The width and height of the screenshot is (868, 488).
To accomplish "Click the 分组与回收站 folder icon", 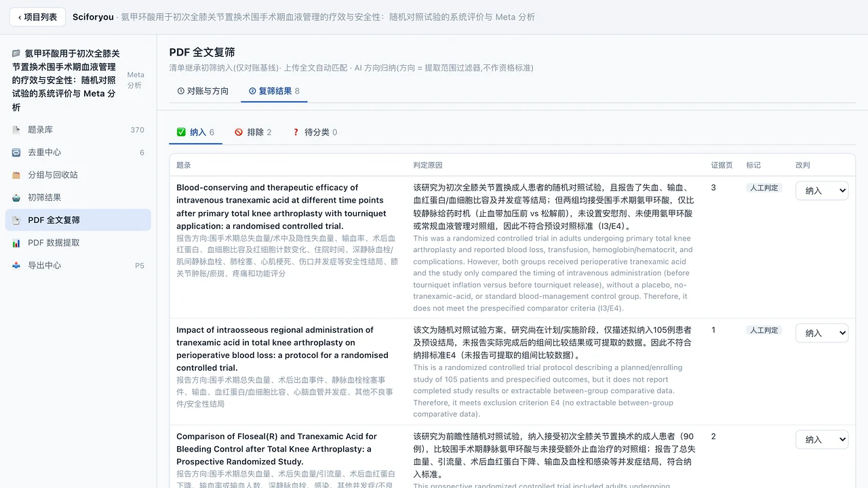I will [x=16, y=175].
